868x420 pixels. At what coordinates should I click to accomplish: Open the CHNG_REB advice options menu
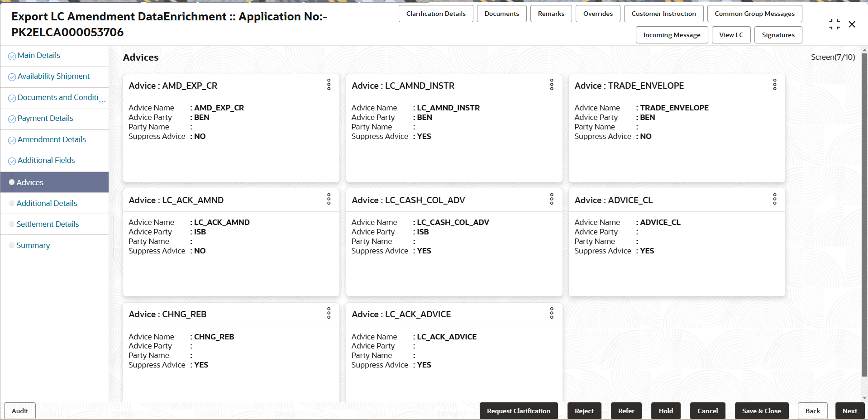click(329, 313)
